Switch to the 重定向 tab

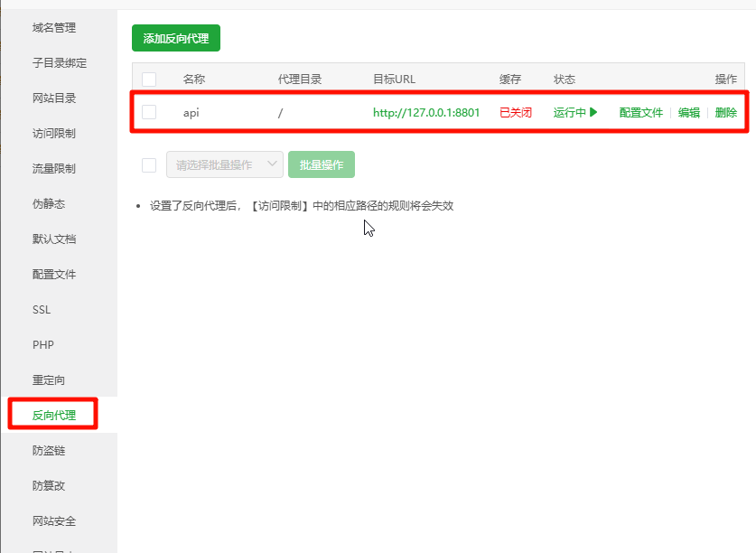(x=49, y=380)
